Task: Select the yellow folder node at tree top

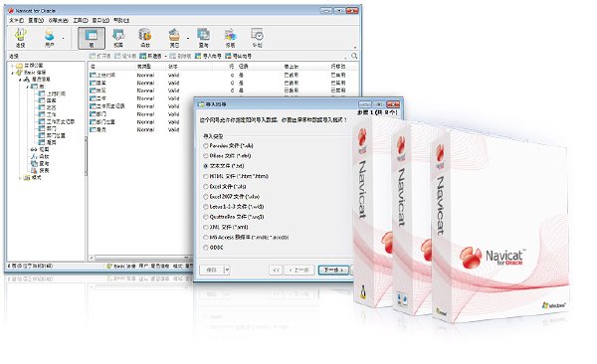Action: [x=29, y=65]
